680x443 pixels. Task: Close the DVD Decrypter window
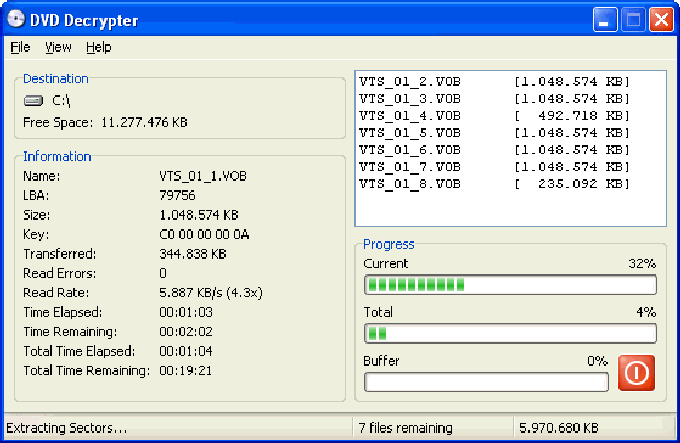pyautogui.click(x=661, y=20)
